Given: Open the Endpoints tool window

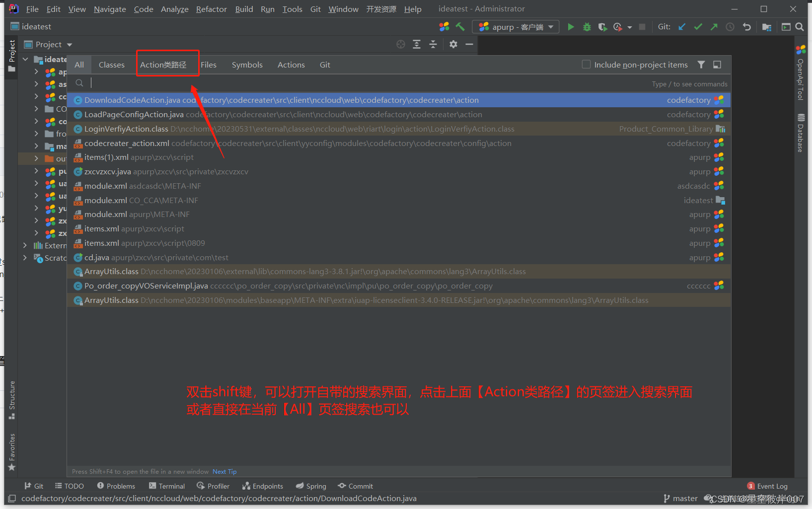Looking at the screenshot, I should (263, 486).
